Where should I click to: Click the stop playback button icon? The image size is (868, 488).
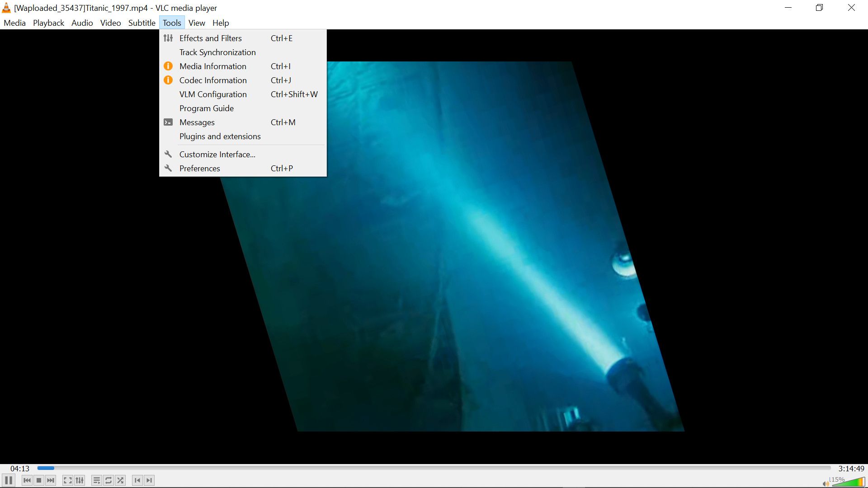pos(39,480)
